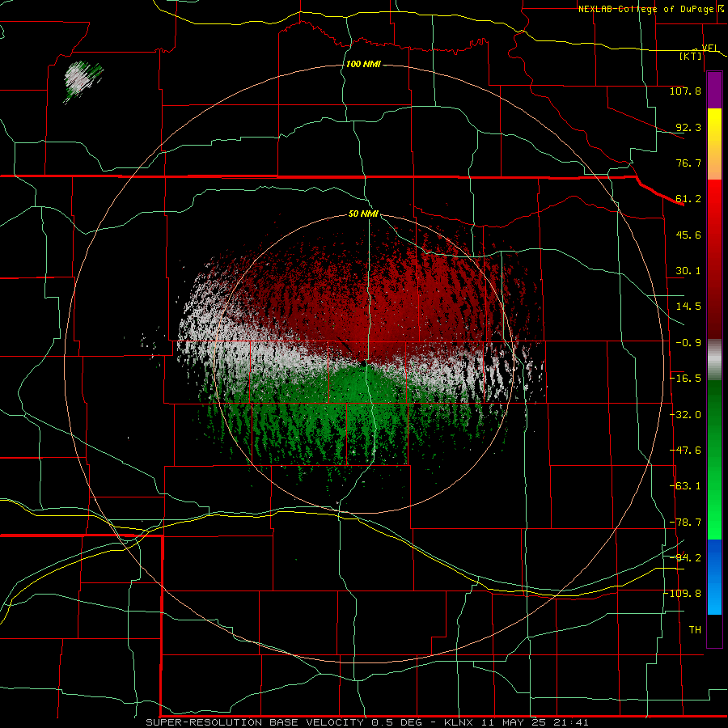
Task: Click the "KLNX" radar site identifier
Action: coord(459,722)
